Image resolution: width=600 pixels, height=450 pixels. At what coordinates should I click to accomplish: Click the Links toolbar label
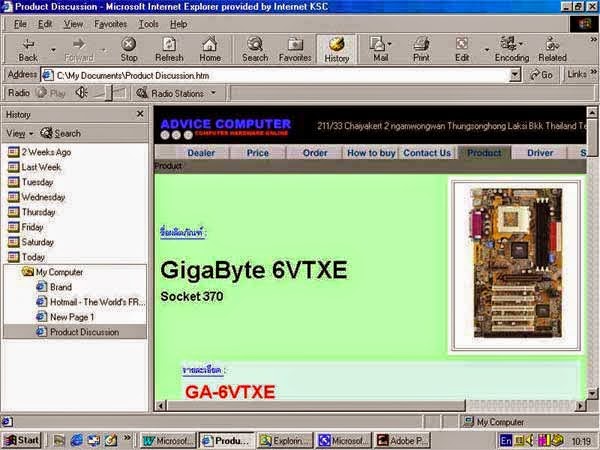(577, 74)
